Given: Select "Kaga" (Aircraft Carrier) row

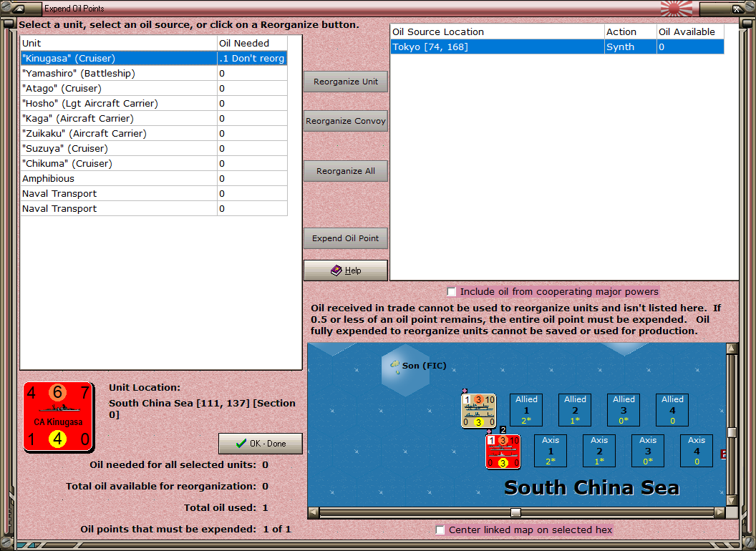Looking at the screenshot, I should (154, 118).
